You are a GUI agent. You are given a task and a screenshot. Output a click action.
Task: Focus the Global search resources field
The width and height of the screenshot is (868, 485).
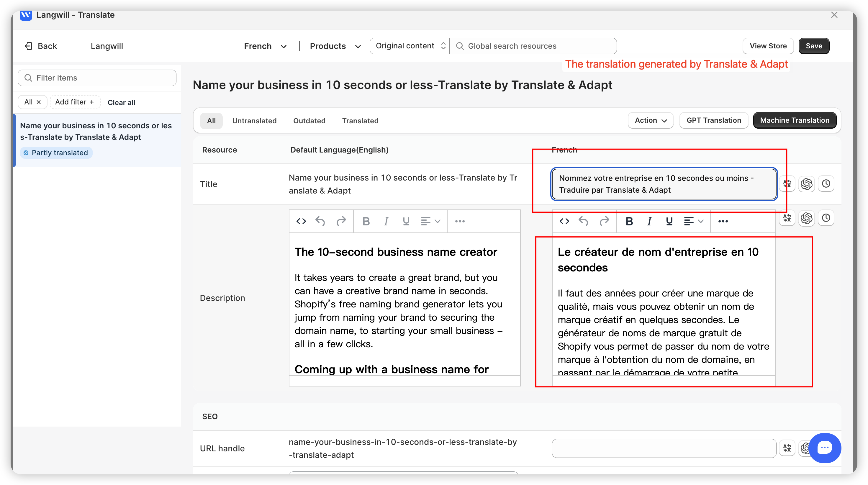(x=533, y=46)
